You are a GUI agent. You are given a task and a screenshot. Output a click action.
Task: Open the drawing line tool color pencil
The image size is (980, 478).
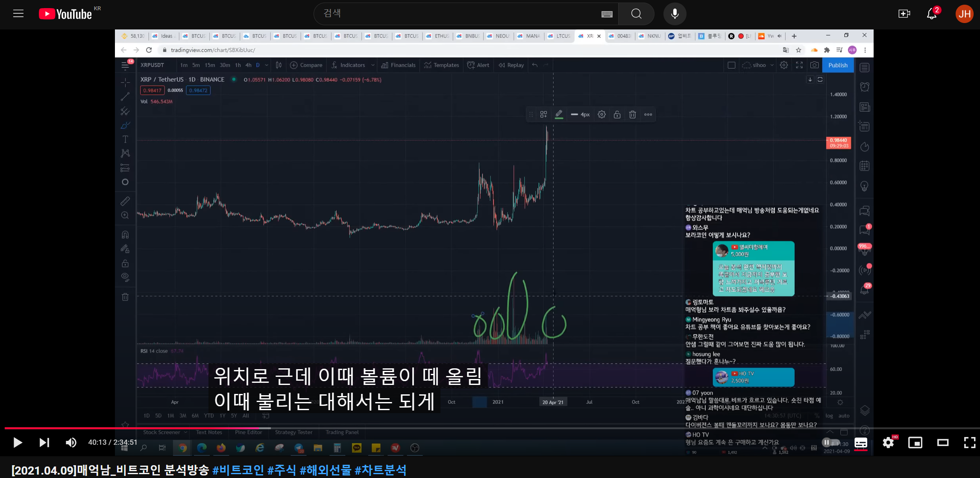[559, 114]
